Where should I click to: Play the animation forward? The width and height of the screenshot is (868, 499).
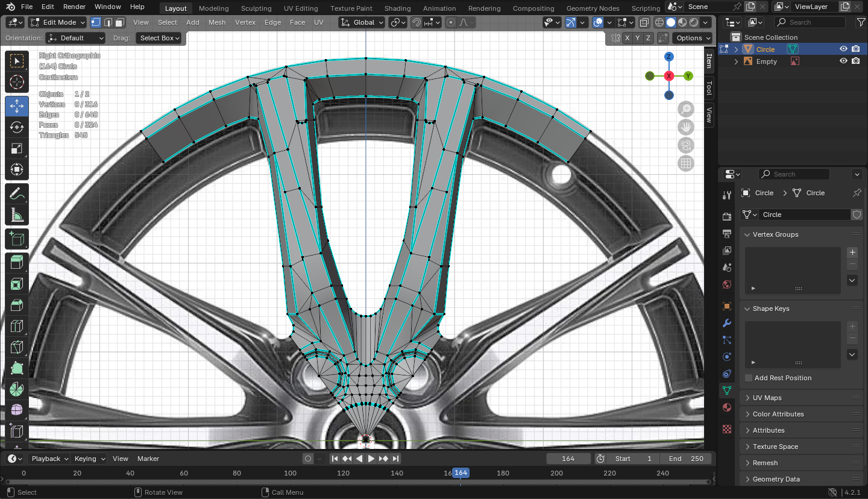tap(371, 459)
